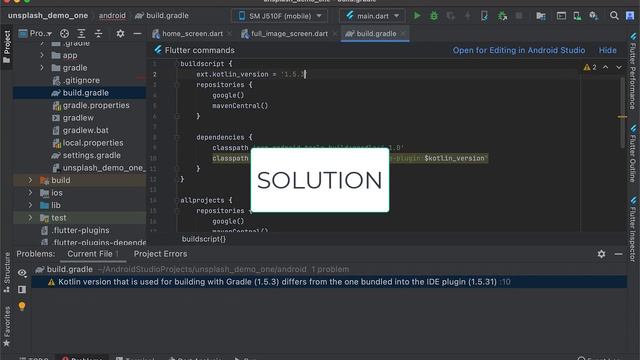
Task: Expand the test folder
Action: (30, 218)
